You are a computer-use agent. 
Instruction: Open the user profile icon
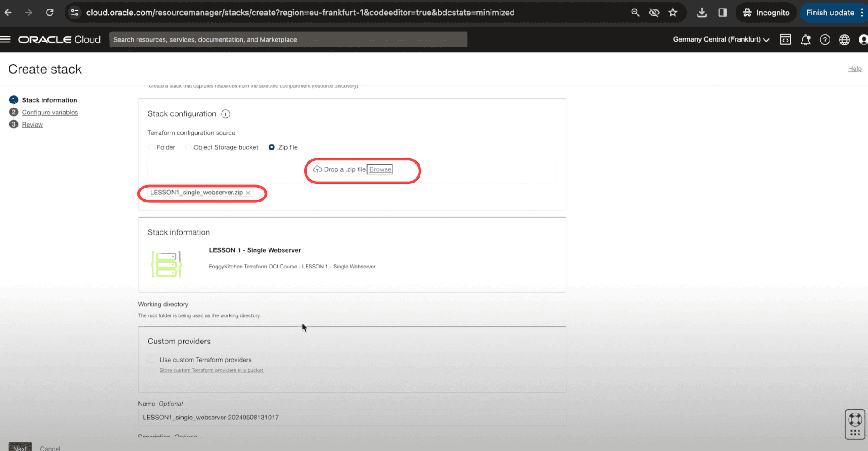pos(863,40)
